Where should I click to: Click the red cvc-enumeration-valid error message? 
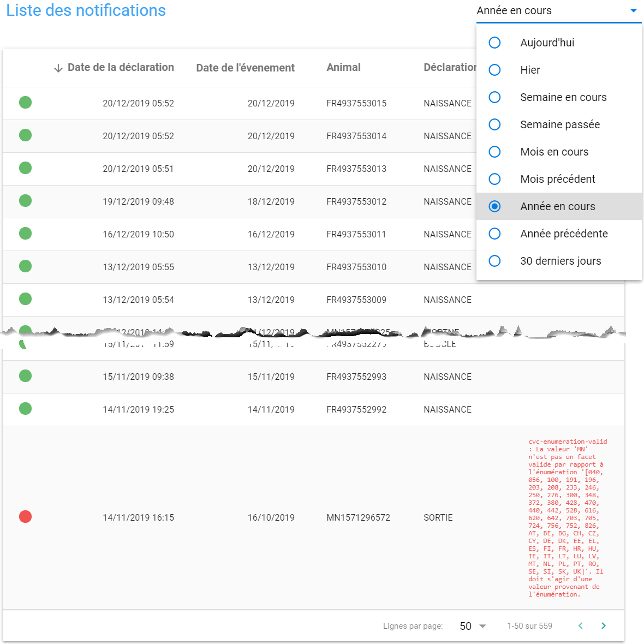(568, 518)
